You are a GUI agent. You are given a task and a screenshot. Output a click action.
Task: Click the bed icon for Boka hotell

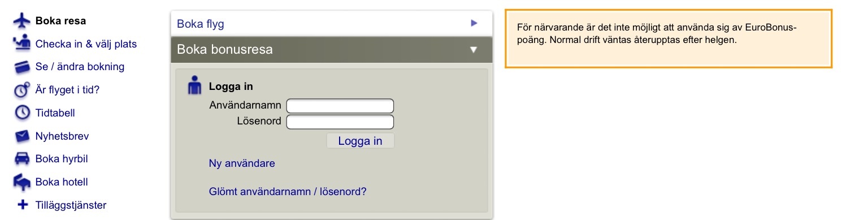click(x=22, y=182)
